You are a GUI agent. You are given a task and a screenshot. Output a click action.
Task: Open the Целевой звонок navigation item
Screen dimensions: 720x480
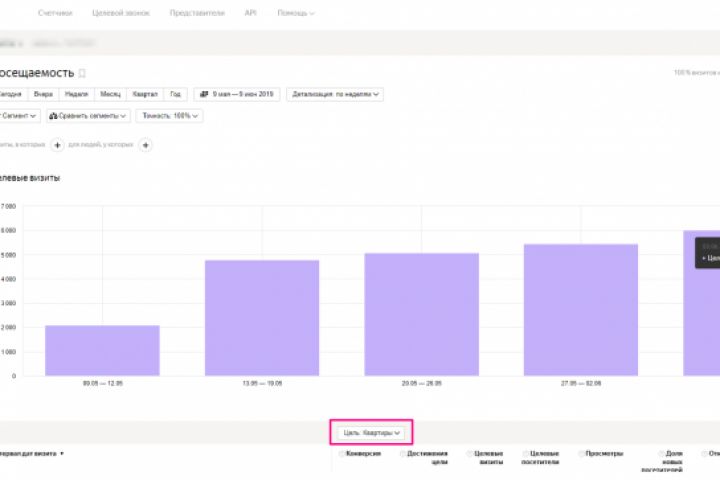[x=121, y=13]
